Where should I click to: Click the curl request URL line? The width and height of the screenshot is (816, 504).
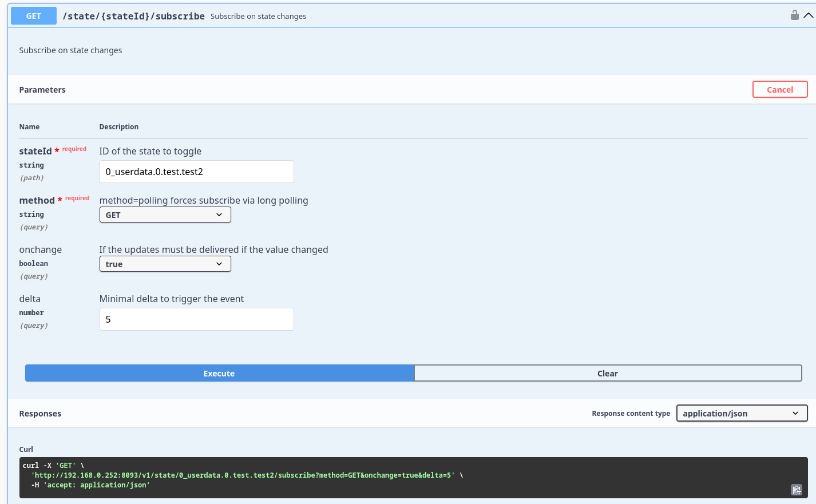pyautogui.click(x=243, y=475)
